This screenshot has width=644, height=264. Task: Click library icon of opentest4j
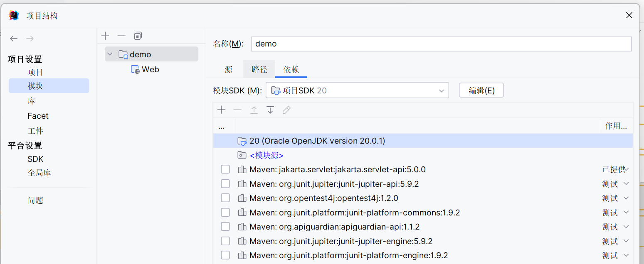click(x=242, y=198)
